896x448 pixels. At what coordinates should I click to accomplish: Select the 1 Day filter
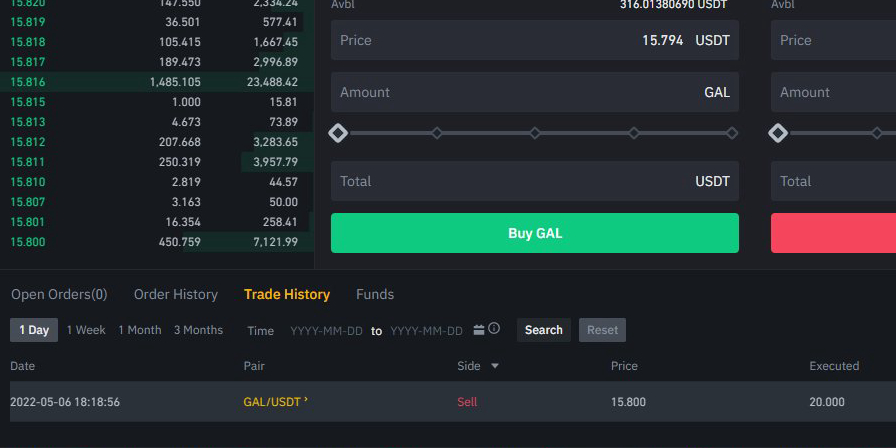34,330
